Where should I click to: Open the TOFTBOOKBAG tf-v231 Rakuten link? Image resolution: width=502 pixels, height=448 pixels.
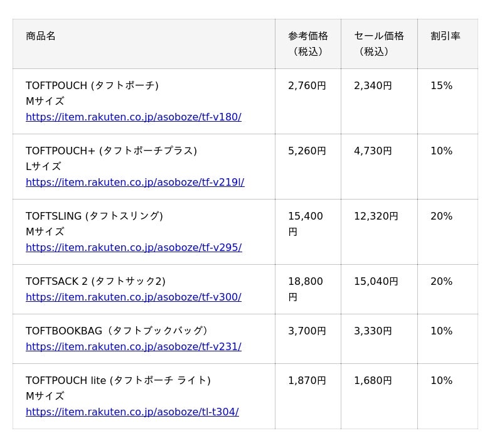click(x=134, y=346)
